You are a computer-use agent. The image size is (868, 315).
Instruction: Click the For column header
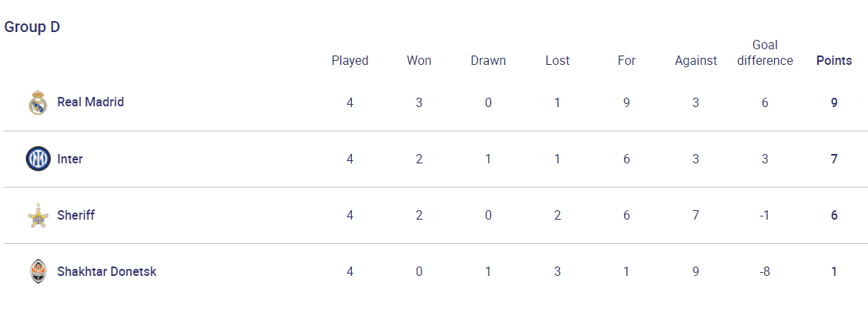click(x=626, y=60)
